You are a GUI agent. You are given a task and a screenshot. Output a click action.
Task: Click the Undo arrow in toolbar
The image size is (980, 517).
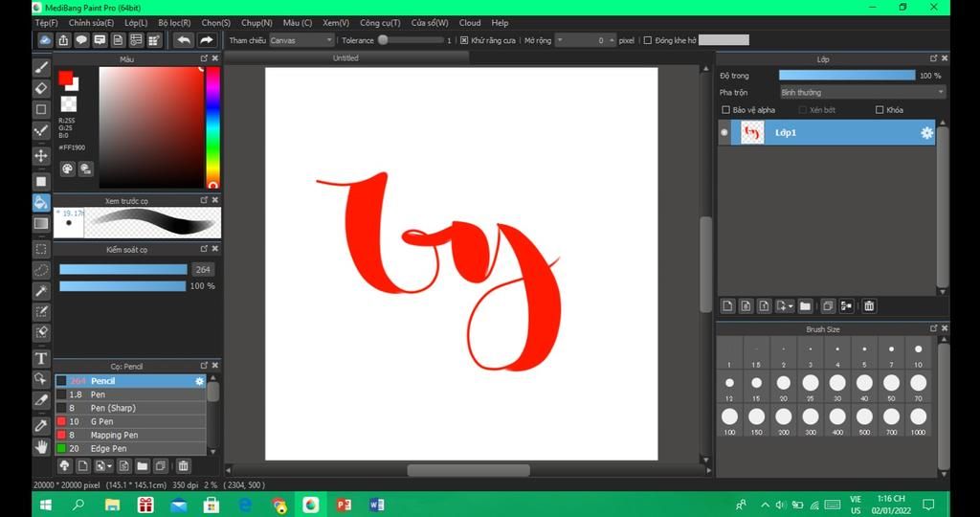click(x=183, y=40)
